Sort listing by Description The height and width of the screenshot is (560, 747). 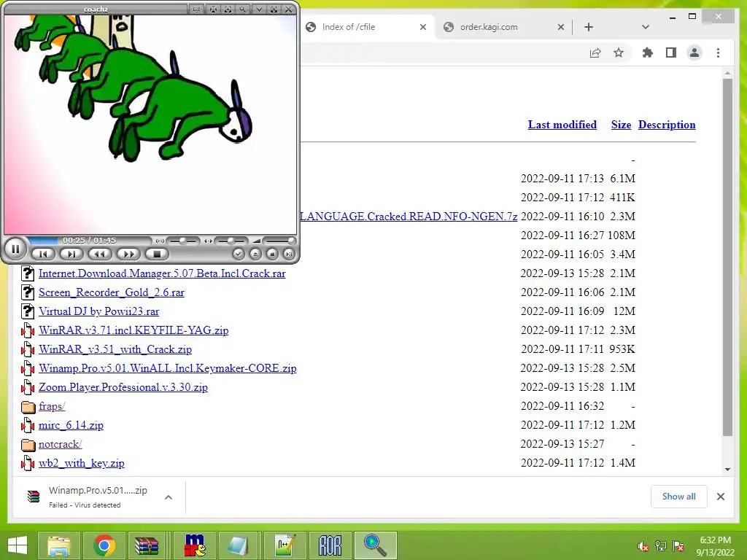[x=667, y=125]
